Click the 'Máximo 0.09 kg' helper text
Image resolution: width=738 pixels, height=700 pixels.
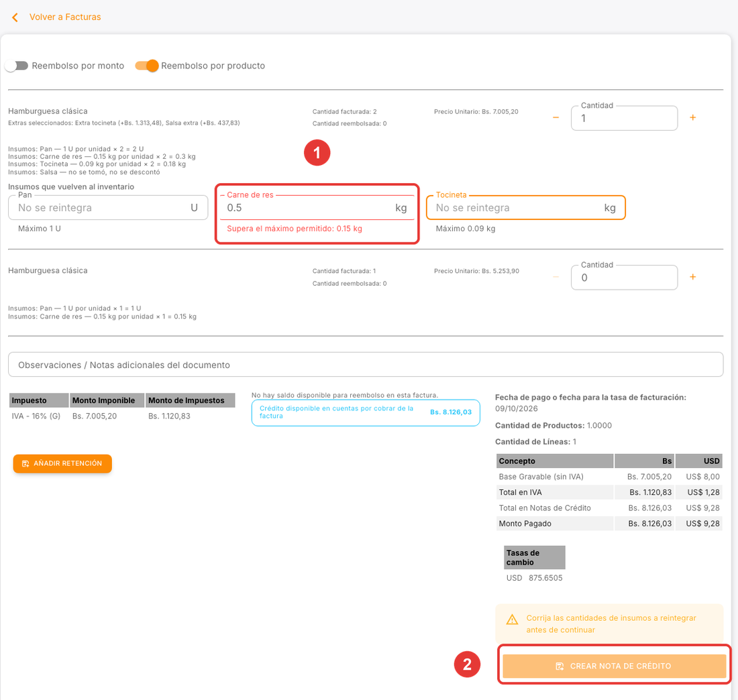466,229
